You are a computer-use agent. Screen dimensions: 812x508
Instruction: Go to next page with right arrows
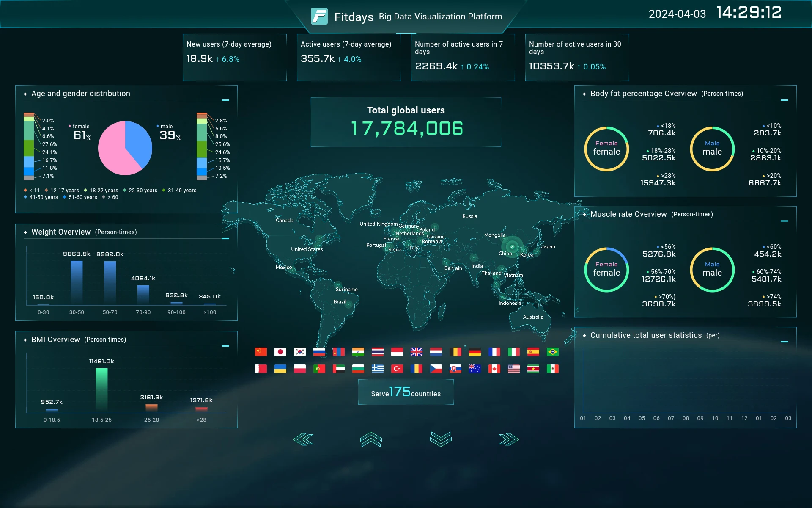click(x=508, y=439)
